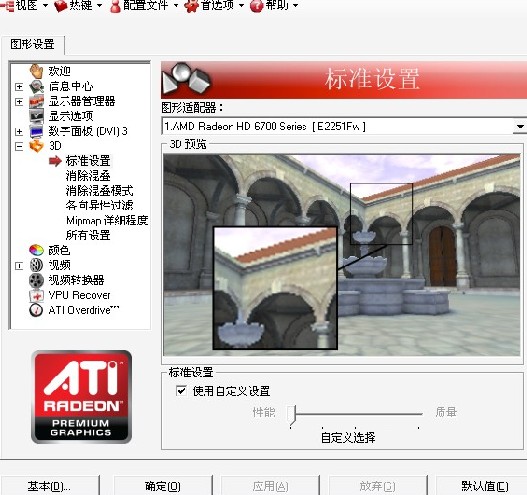This screenshot has width=527, height=495.
Task: Click the 视频转换器 icon
Action: (36, 280)
